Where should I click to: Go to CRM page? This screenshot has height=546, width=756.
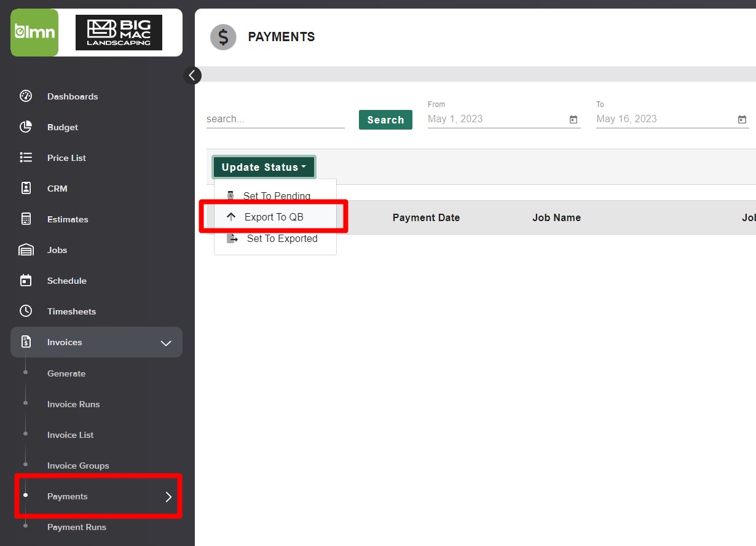click(57, 189)
